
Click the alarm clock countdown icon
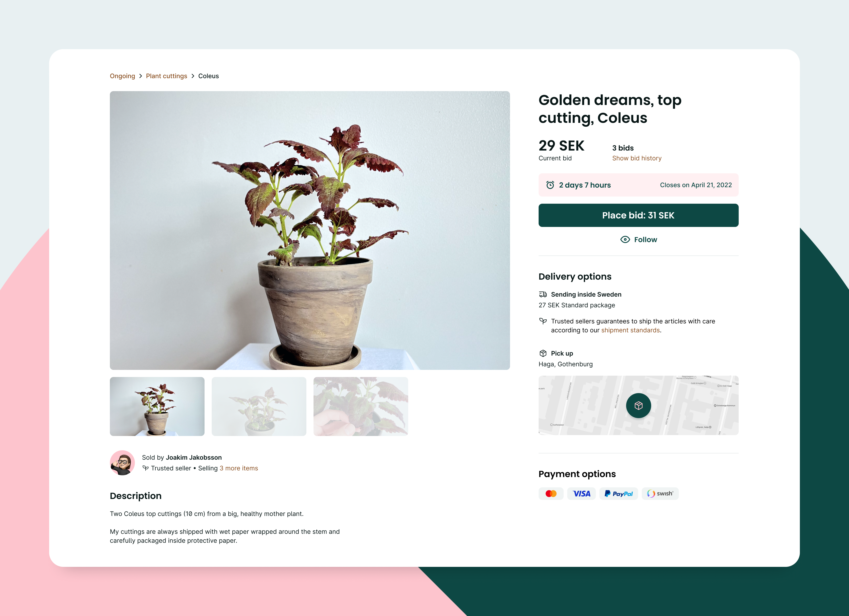coord(550,185)
